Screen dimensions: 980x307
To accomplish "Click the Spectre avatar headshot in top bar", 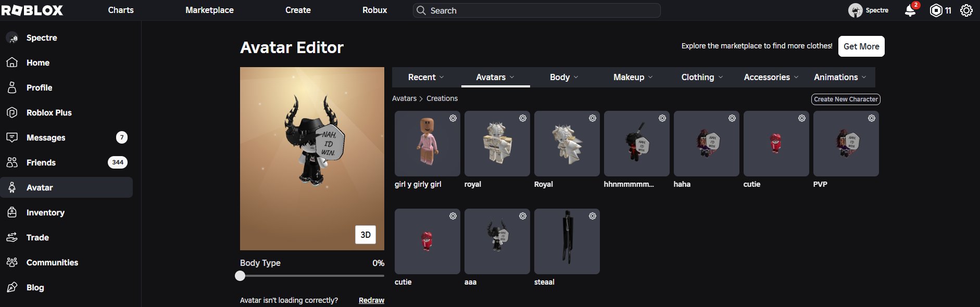I will click(x=855, y=10).
